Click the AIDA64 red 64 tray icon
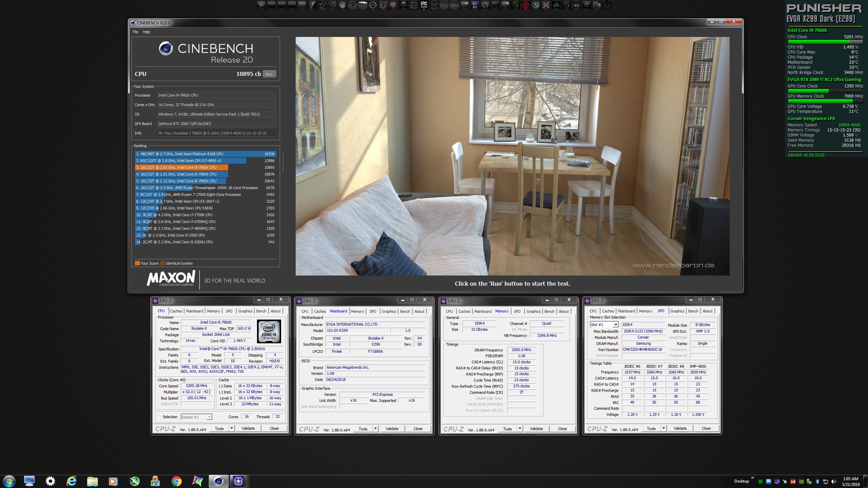 793,482
